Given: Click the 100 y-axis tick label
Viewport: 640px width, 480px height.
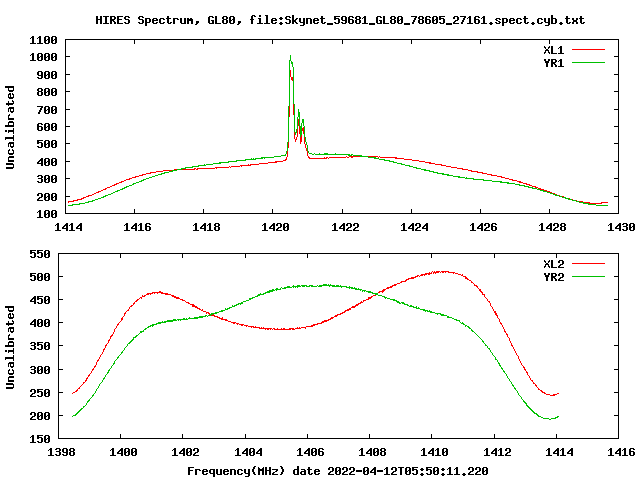Looking at the screenshot, I should pyautogui.click(x=47, y=213).
